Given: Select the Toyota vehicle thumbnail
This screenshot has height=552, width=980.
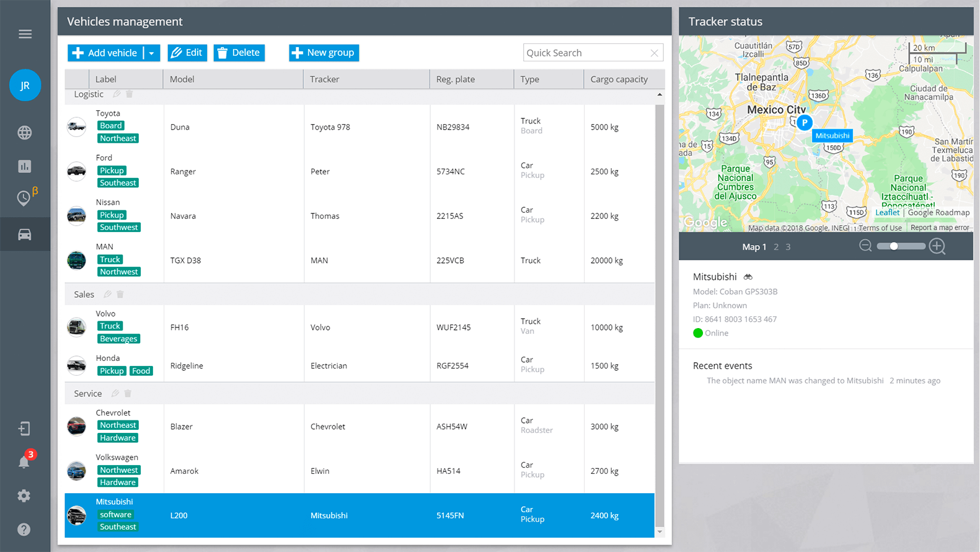Looking at the screenshot, I should coord(77,127).
